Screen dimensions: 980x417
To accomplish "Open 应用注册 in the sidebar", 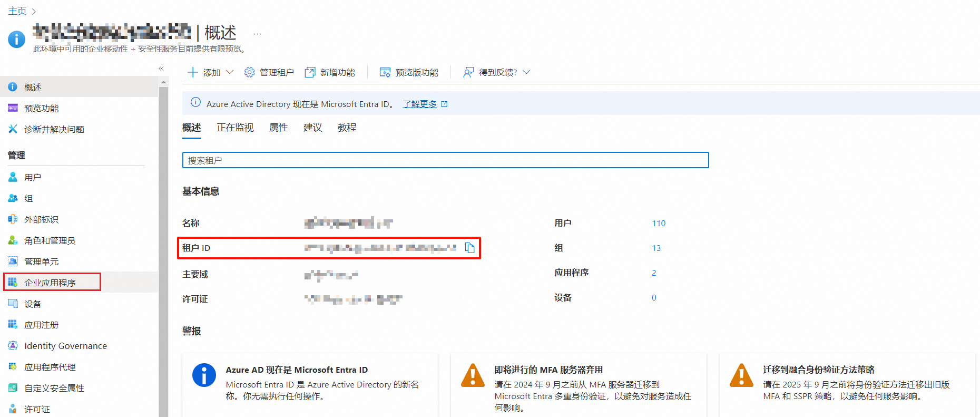I will 41,325.
